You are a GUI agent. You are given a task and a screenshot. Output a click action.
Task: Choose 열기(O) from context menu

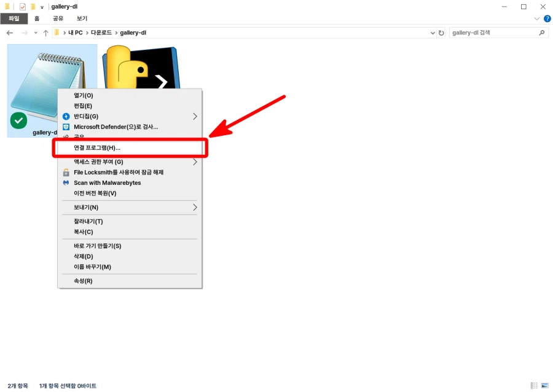[x=130, y=95]
